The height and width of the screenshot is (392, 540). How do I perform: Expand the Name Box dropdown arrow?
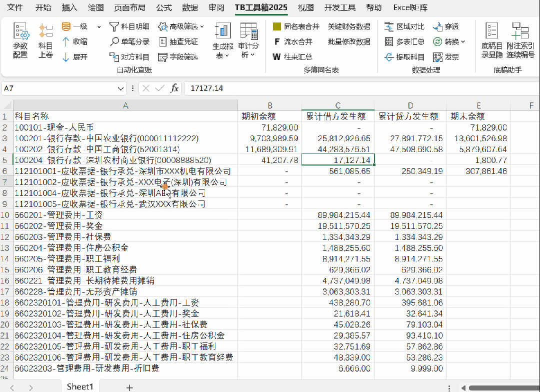coord(120,88)
